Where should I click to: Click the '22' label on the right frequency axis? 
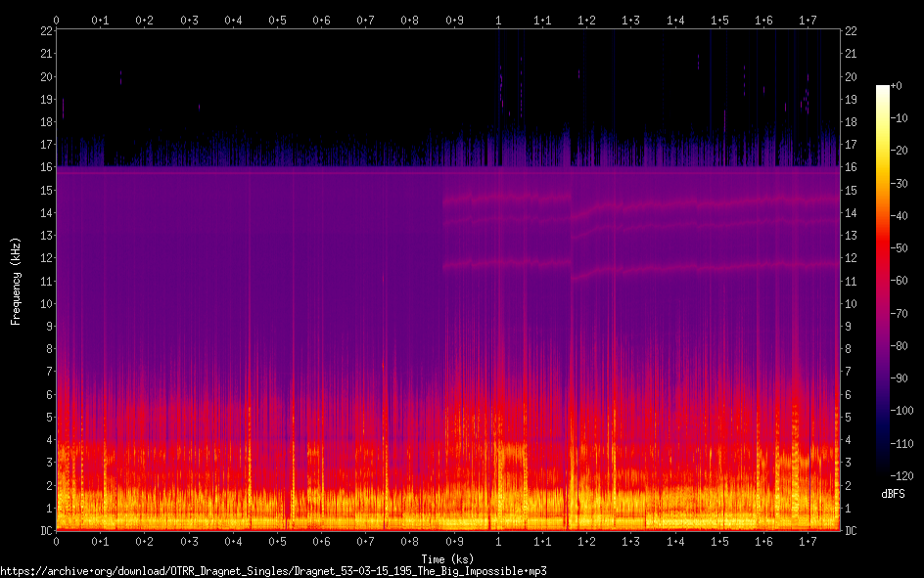(x=852, y=31)
